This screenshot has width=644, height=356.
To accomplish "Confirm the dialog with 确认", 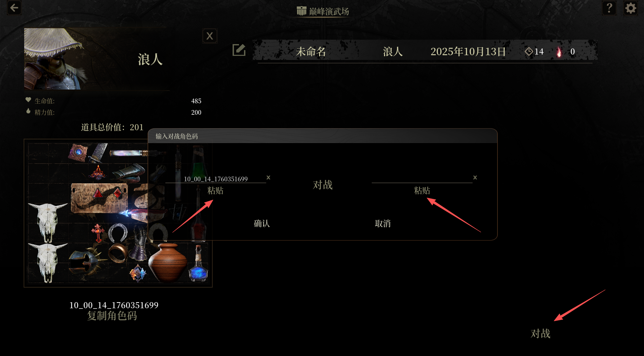I will 262,223.
